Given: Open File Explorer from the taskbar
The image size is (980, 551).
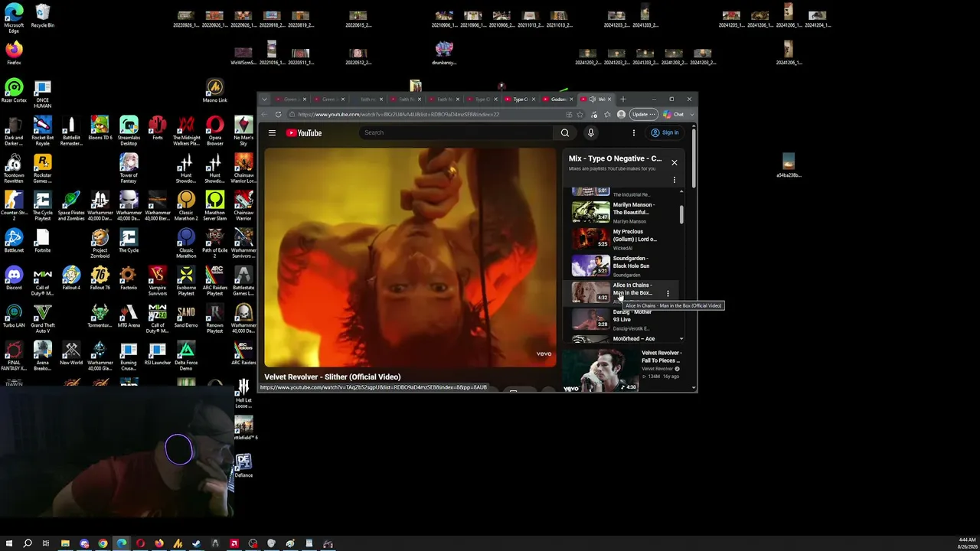Looking at the screenshot, I should click(x=65, y=543).
